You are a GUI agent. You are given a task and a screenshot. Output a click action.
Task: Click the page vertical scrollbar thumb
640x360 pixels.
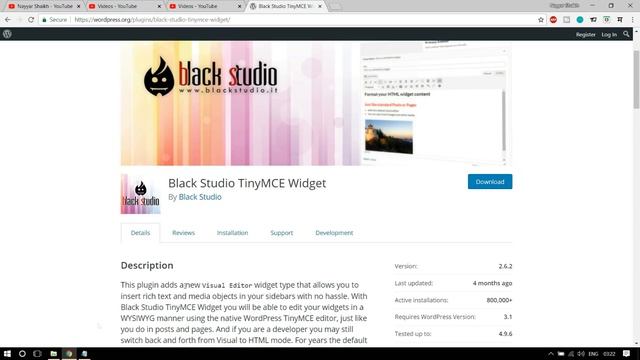636,80
